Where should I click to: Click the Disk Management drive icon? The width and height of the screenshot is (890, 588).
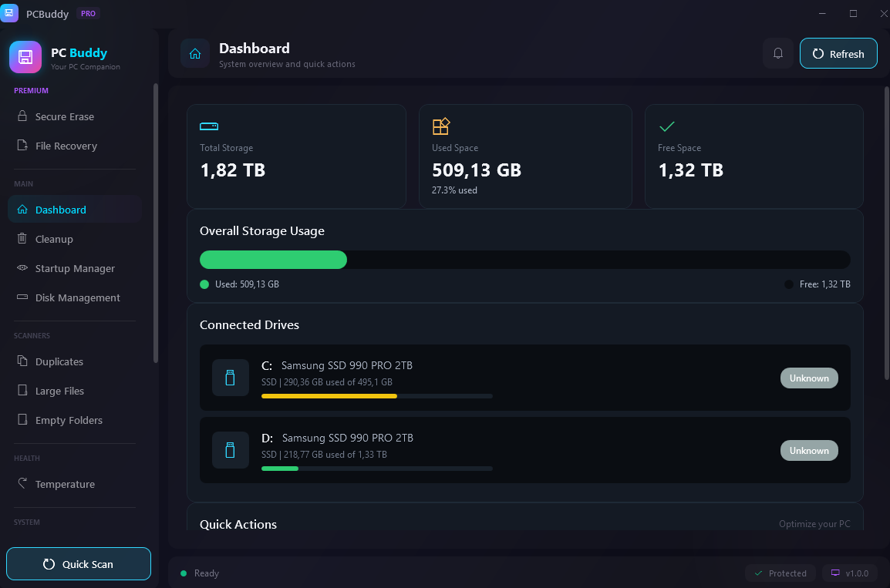22,297
